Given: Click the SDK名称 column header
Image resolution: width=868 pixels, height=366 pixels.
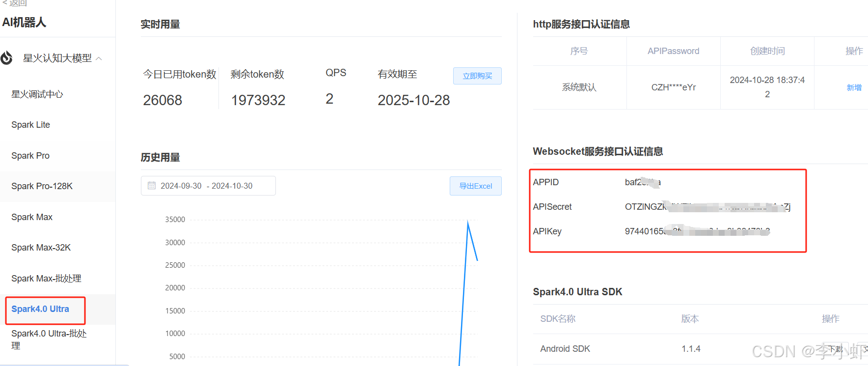Looking at the screenshot, I should [558, 319].
